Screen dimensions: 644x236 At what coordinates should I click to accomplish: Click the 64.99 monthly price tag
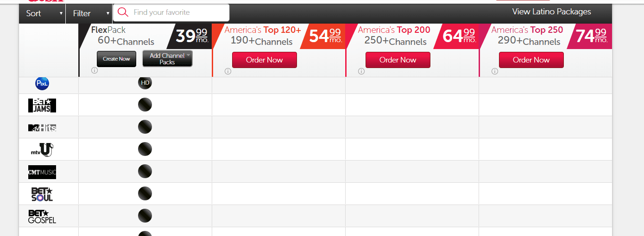[459, 36]
